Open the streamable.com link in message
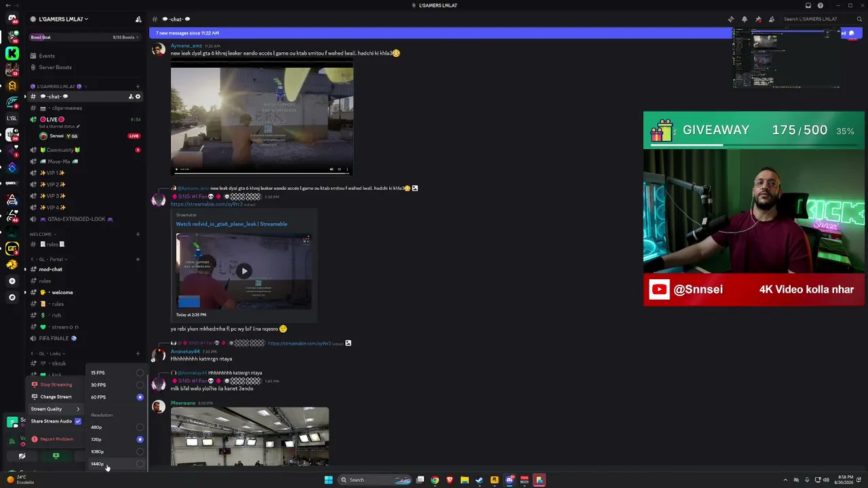 coord(206,204)
